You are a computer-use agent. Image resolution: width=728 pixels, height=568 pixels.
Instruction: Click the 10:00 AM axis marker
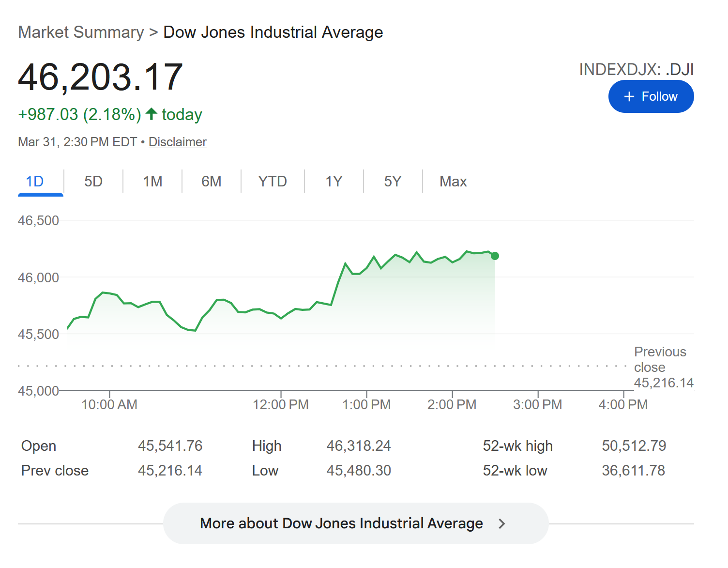109,404
